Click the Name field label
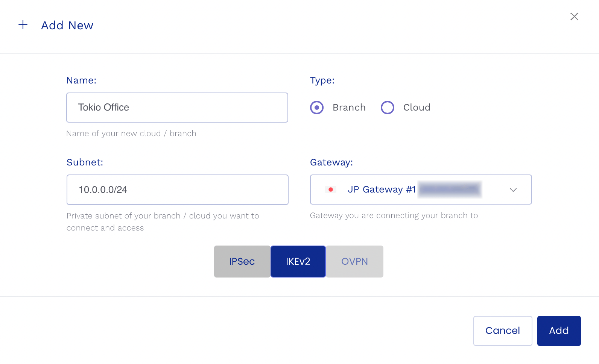 pyautogui.click(x=81, y=80)
